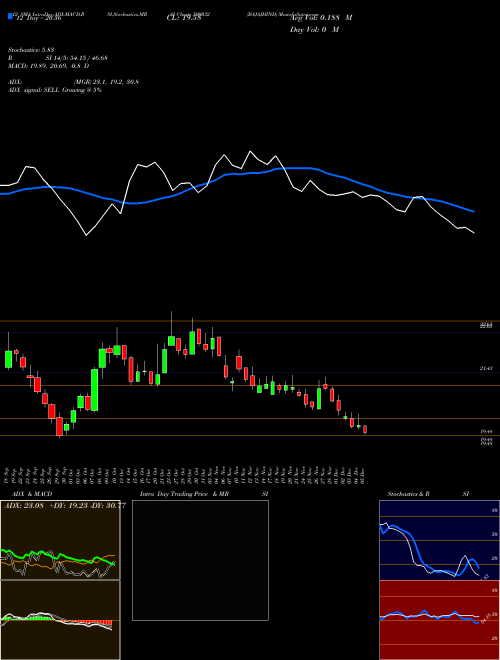Viewport: 500px width, 660px height.
Task: Click the "Avg Vol: 0.188 M" label
Action: click(321, 18)
